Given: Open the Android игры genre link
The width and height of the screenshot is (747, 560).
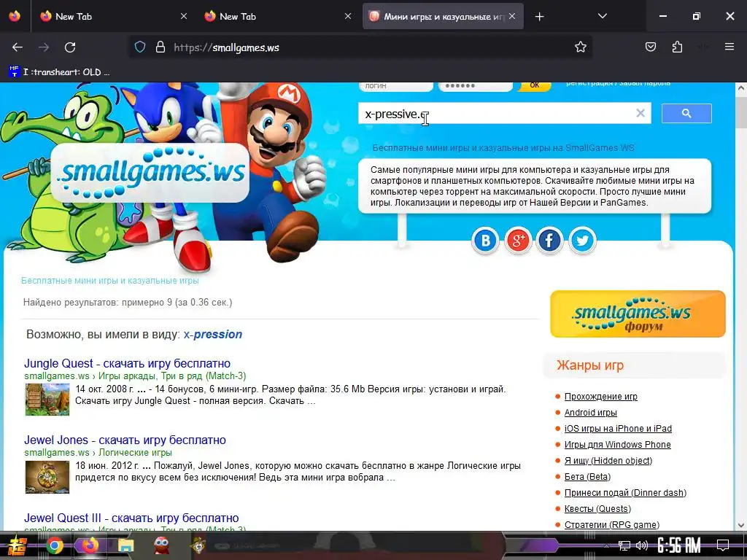Looking at the screenshot, I should (591, 413).
